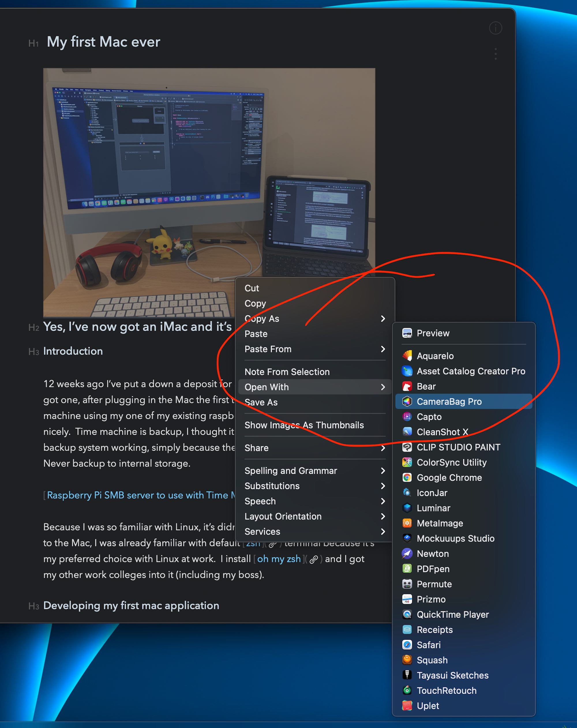Expand the Share submenu arrow
Screen dimensions: 577x728
pyautogui.click(x=383, y=448)
